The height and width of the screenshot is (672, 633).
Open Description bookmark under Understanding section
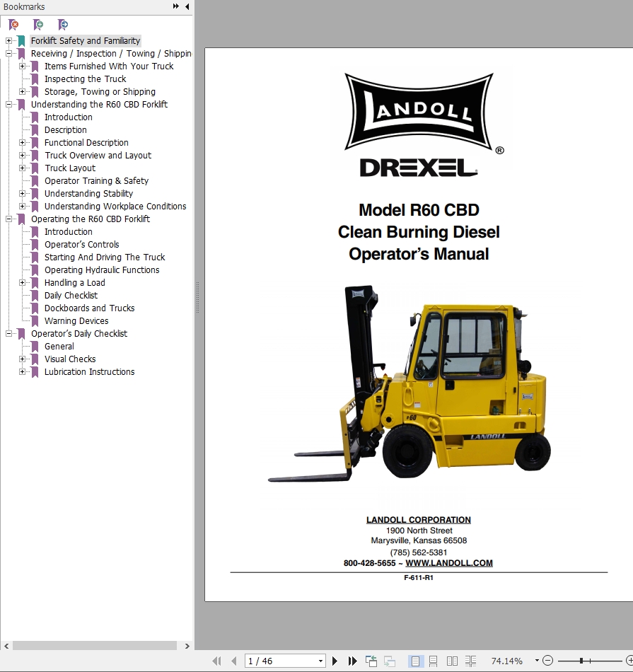[x=66, y=130]
